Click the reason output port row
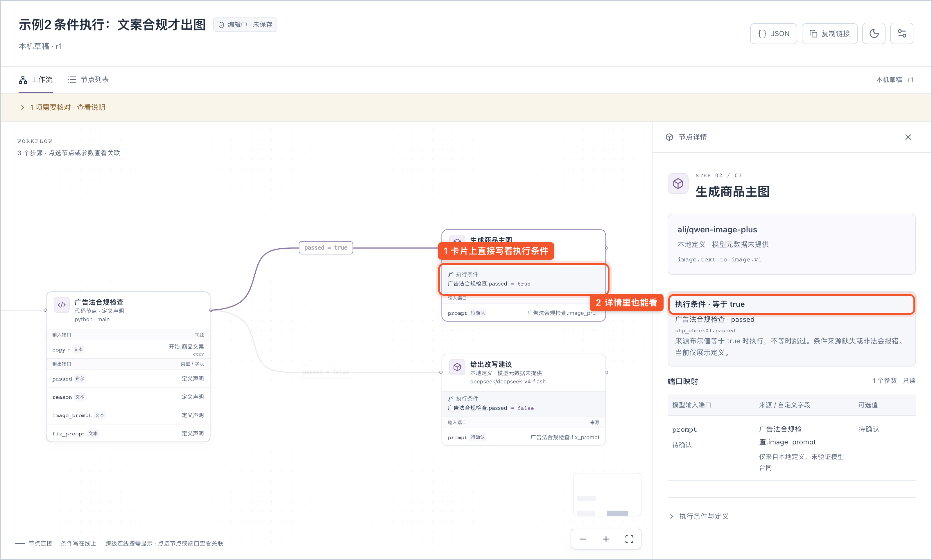This screenshot has width=932, height=560. click(128, 397)
